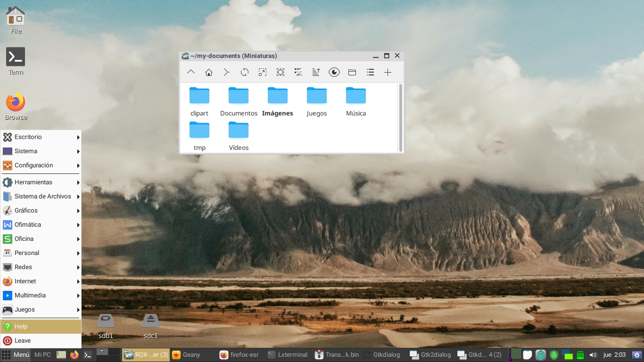Open terminal from taskbar quick launcher
The height and width of the screenshot is (362, 644).
pyautogui.click(x=88, y=355)
